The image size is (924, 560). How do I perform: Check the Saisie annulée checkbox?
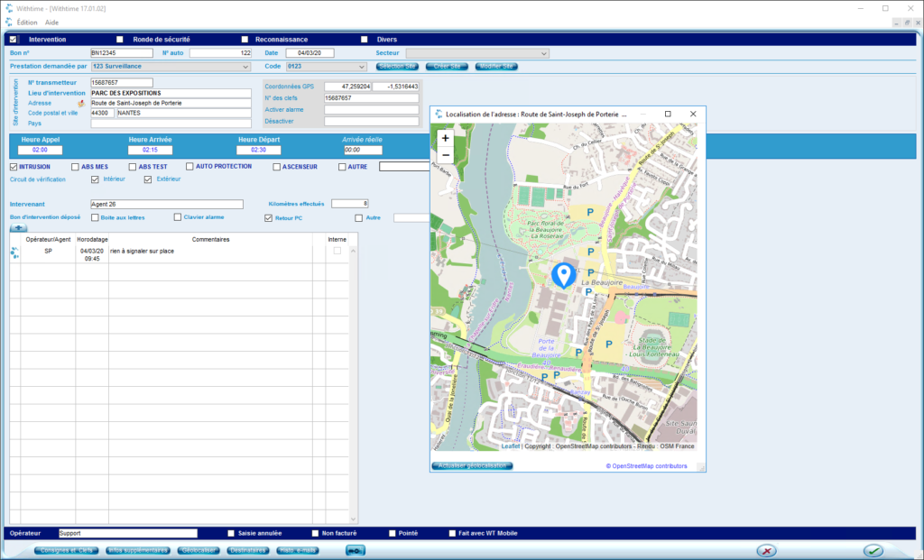point(231,533)
